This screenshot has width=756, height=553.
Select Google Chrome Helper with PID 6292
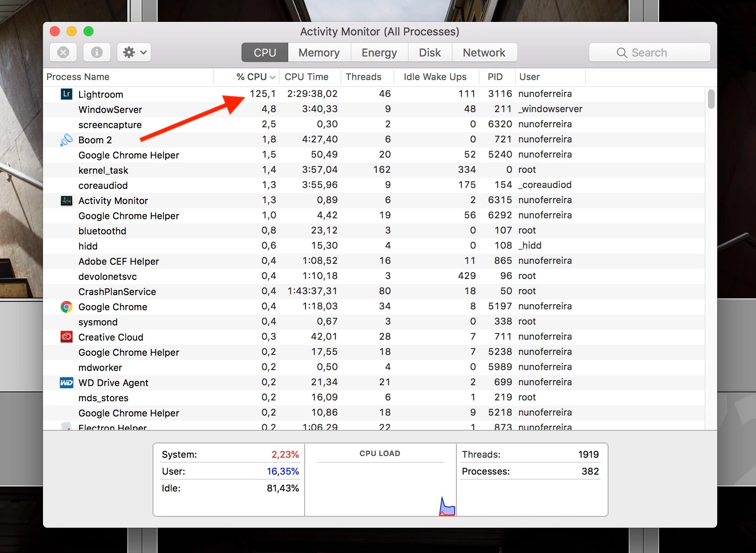(374, 215)
